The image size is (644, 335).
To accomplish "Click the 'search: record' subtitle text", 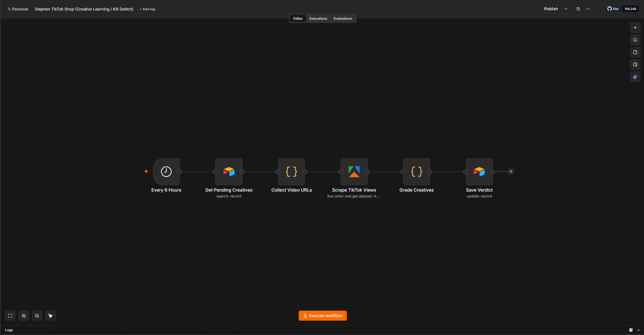I will pyautogui.click(x=229, y=196).
